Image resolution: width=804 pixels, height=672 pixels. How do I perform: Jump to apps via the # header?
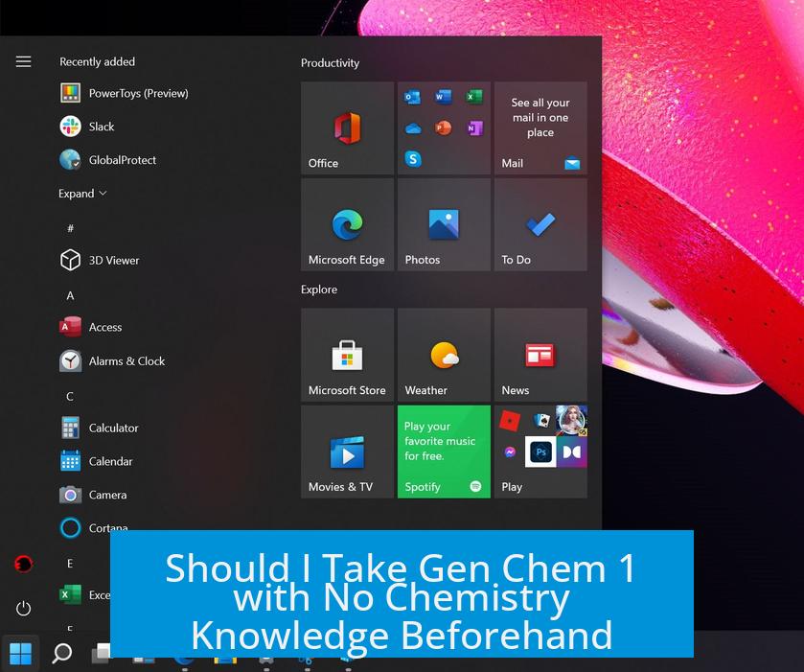click(70, 228)
